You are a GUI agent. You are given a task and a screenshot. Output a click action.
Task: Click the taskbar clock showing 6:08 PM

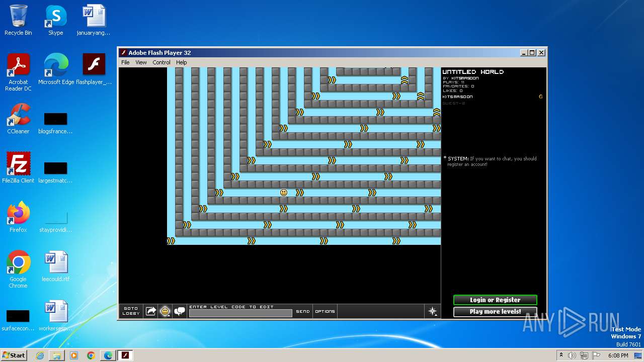(x=618, y=355)
